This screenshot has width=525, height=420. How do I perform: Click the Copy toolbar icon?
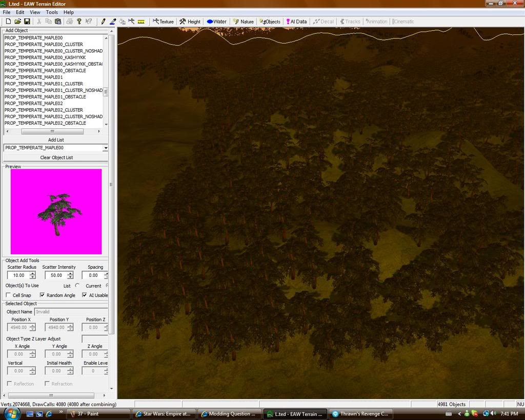49,22
